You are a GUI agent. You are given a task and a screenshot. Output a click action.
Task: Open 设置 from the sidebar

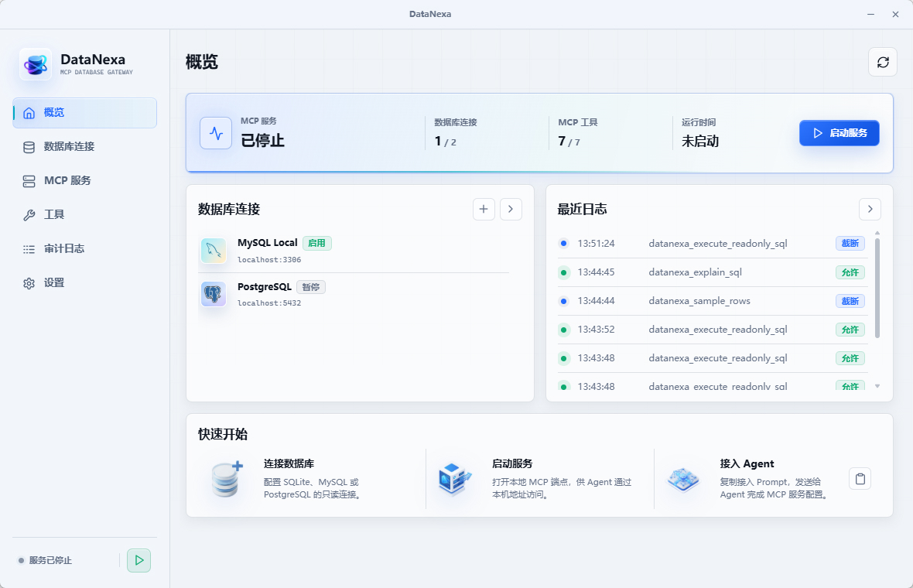click(x=85, y=283)
